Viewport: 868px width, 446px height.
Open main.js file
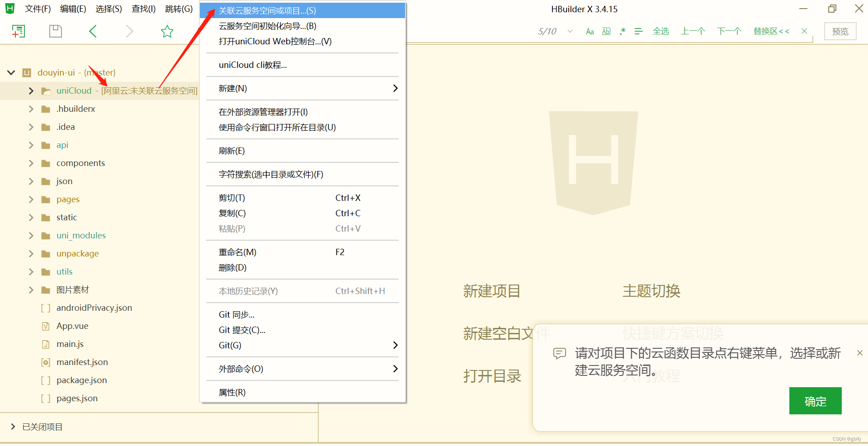click(x=70, y=344)
